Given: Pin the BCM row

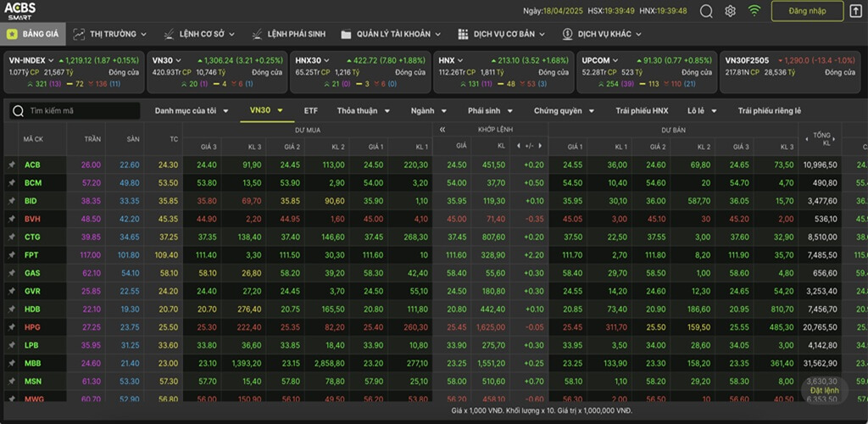Looking at the screenshot, I should pos(11,182).
